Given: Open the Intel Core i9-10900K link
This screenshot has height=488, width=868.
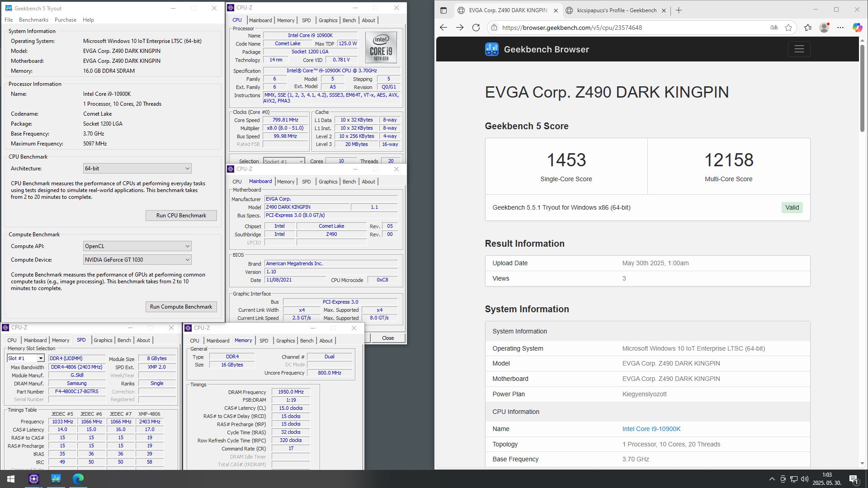Looking at the screenshot, I should point(651,429).
